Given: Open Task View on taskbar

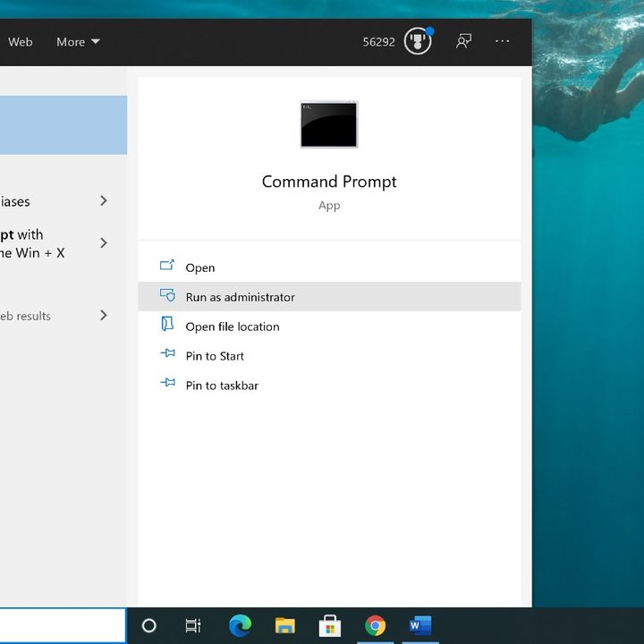Looking at the screenshot, I should pyautogui.click(x=193, y=625).
